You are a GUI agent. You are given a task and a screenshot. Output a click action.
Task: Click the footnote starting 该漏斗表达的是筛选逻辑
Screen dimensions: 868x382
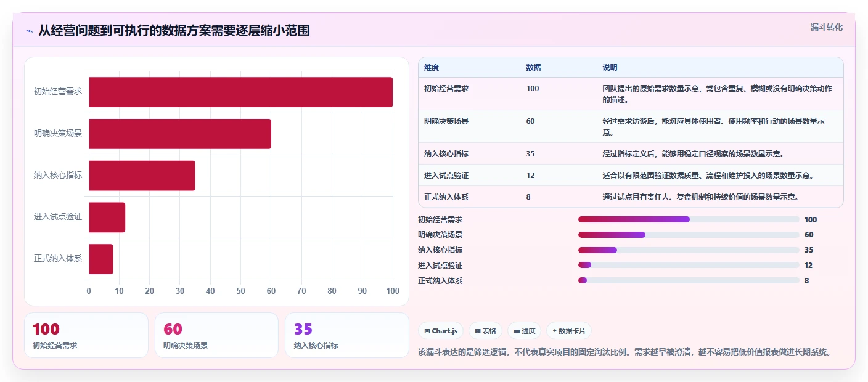[x=624, y=352]
